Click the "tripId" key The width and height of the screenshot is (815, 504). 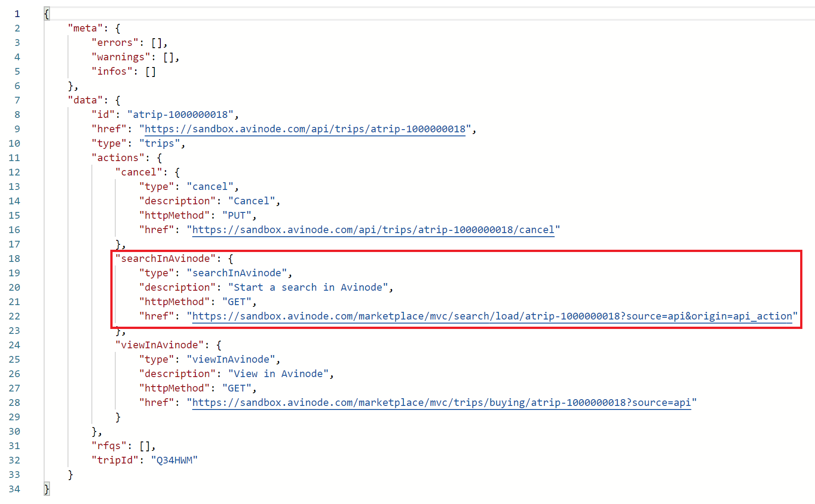point(115,460)
